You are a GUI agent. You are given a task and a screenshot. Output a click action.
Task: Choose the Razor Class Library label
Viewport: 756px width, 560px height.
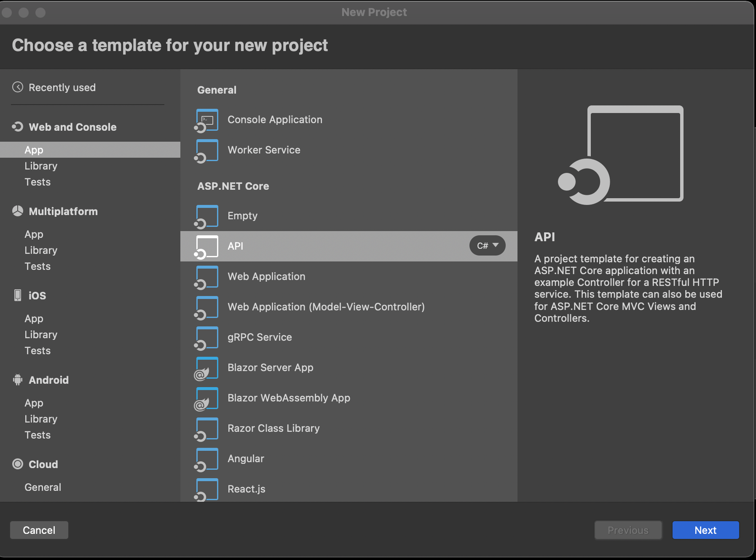[273, 428]
